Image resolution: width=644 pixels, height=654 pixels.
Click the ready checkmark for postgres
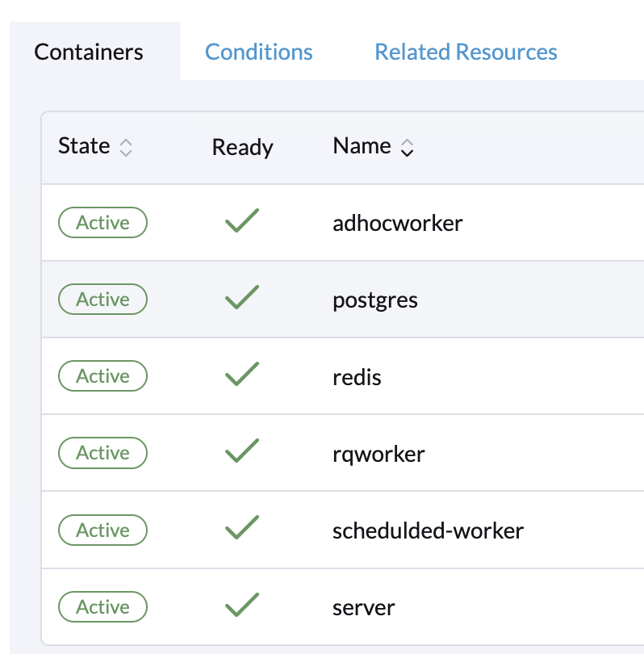click(242, 297)
